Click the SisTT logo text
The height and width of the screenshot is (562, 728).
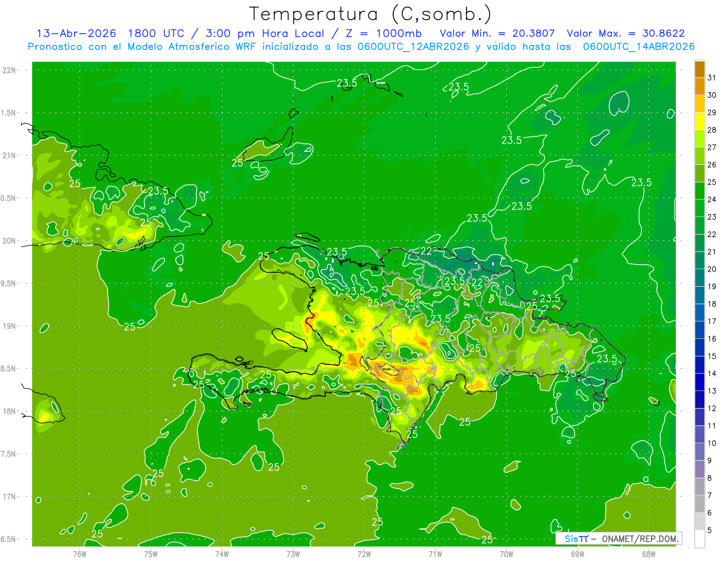[576, 538]
